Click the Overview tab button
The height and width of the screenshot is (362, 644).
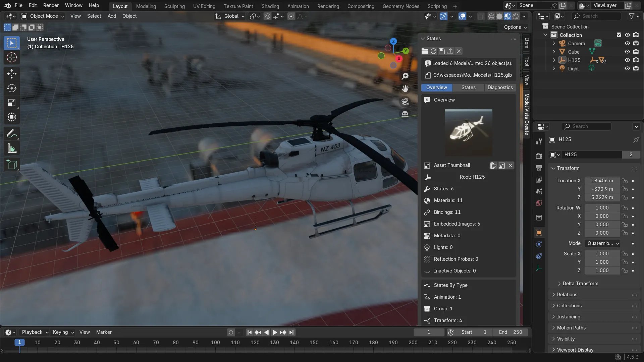437,87
